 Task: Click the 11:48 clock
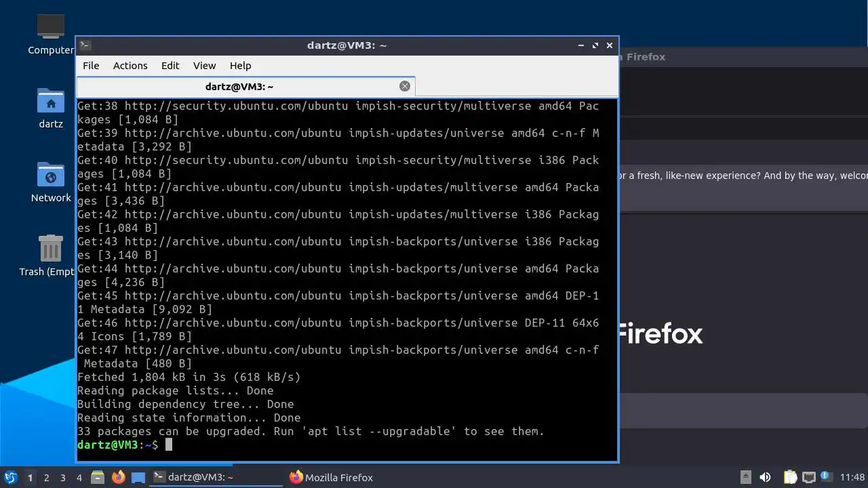click(x=852, y=477)
